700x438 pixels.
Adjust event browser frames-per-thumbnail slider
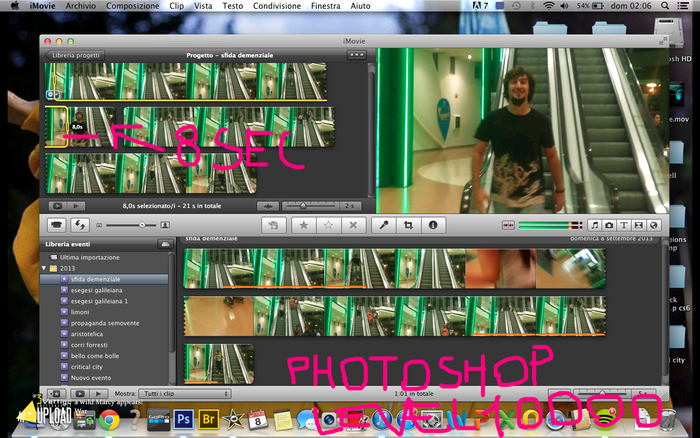602,393
